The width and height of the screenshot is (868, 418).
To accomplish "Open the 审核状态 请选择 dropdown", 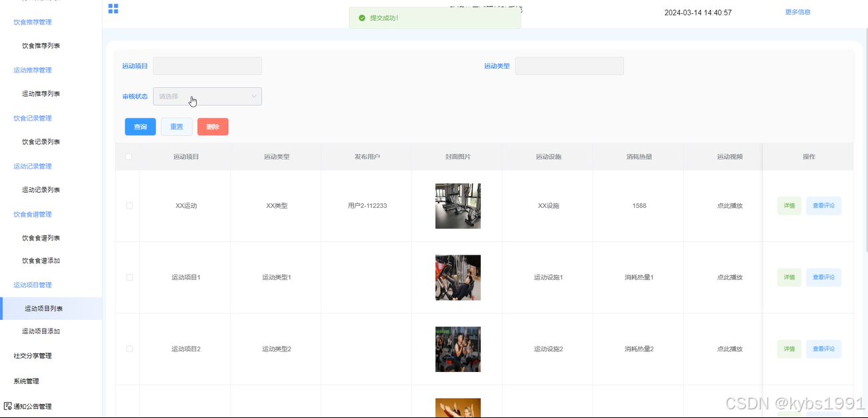I will point(207,97).
